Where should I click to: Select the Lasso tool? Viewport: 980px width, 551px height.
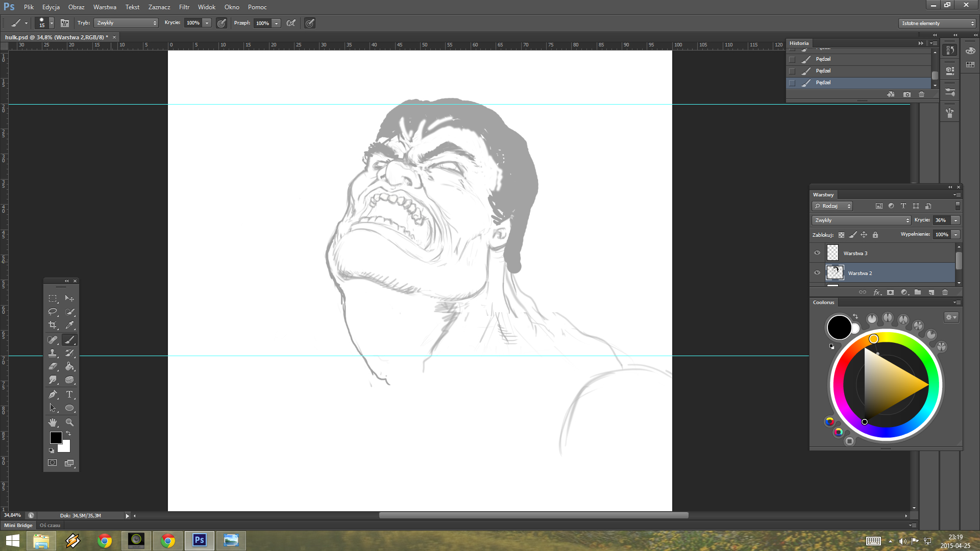click(53, 312)
